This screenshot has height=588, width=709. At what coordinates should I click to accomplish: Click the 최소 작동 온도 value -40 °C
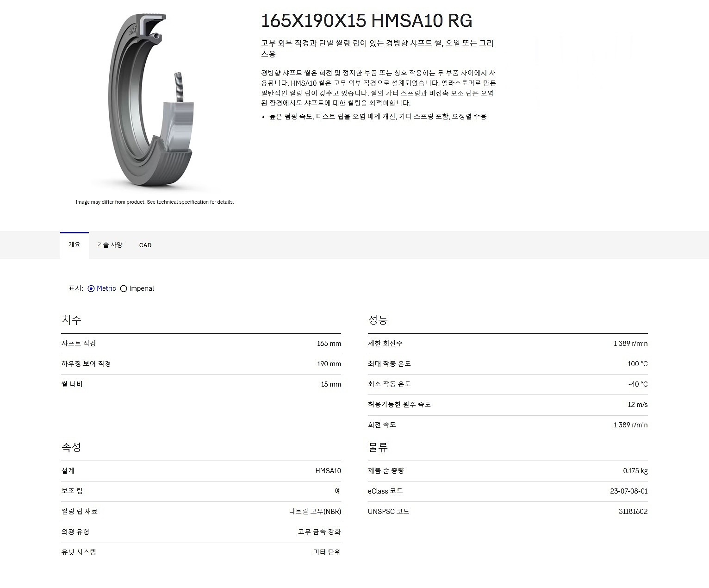[638, 384]
